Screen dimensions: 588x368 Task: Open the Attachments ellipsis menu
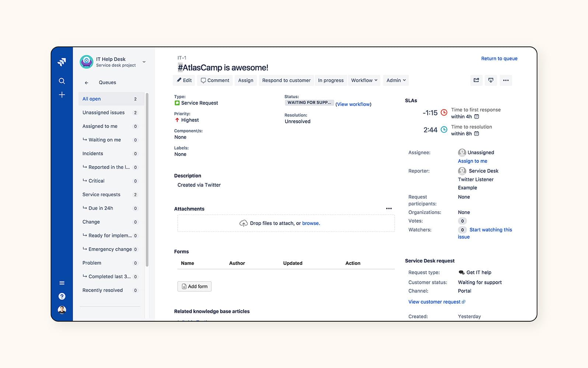[389, 209]
